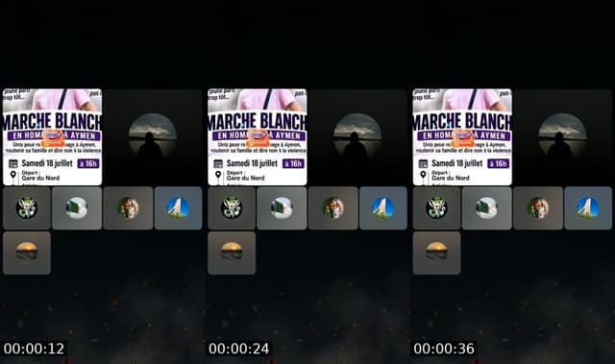This screenshot has width=615, height=364.
Task: Click the woman portrait avatar in the 00:00:24 frame
Action: coord(333,208)
